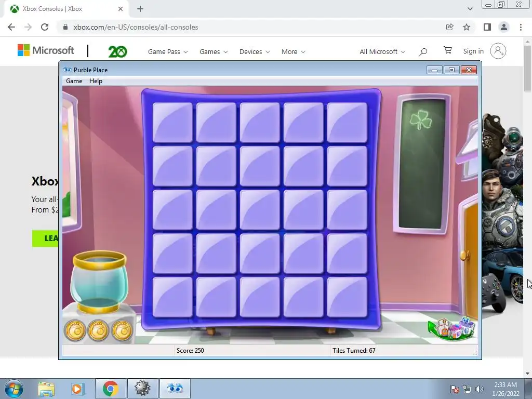The image size is (532, 399).
Task: Open the tab search chevron in Chrome
Action: (470, 9)
